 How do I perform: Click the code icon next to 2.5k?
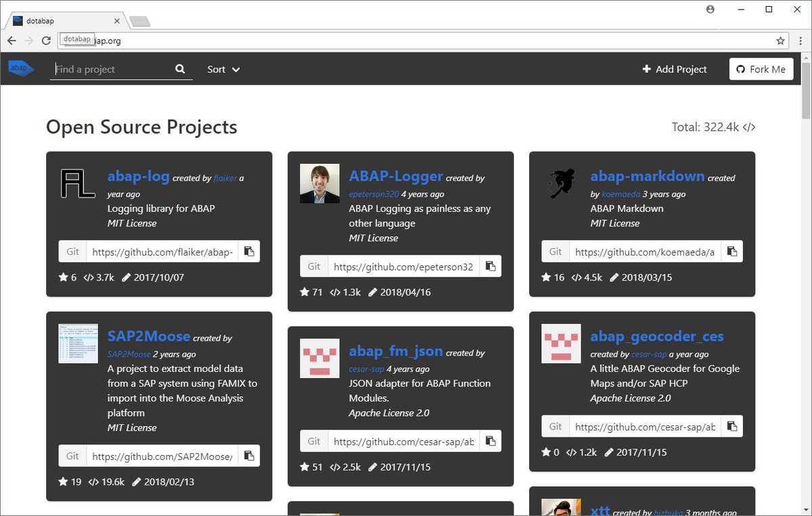(x=336, y=467)
